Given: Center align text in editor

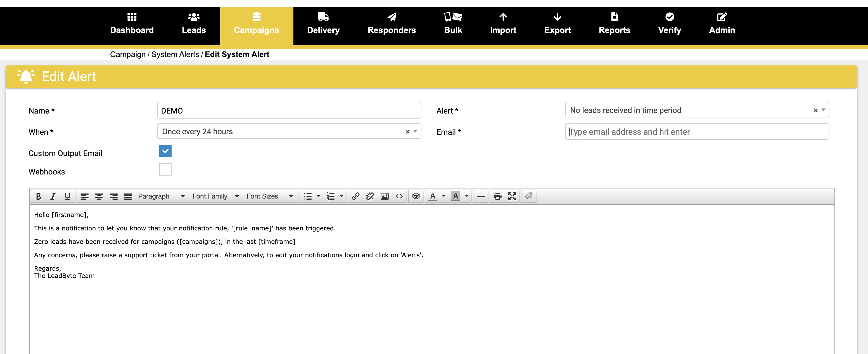Looking at the screenshot, I should (99, 196).
